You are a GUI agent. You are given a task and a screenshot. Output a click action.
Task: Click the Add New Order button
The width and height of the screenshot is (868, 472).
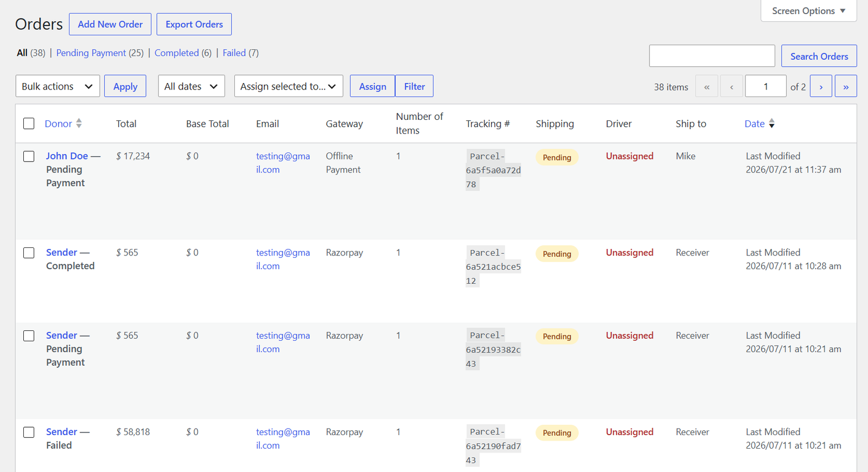110,24
